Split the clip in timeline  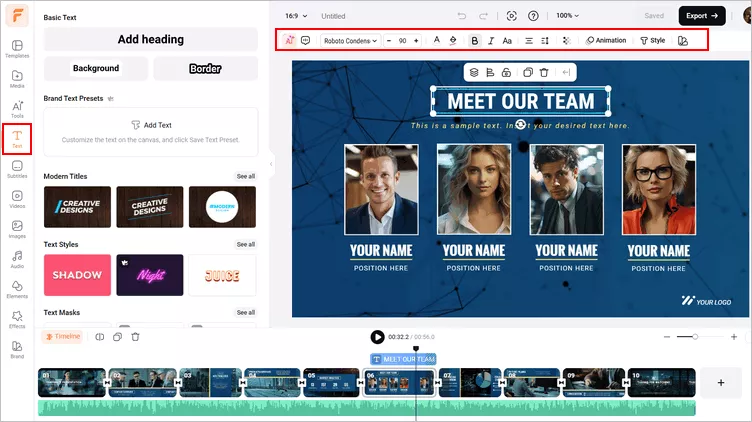(x=100, y=337)
